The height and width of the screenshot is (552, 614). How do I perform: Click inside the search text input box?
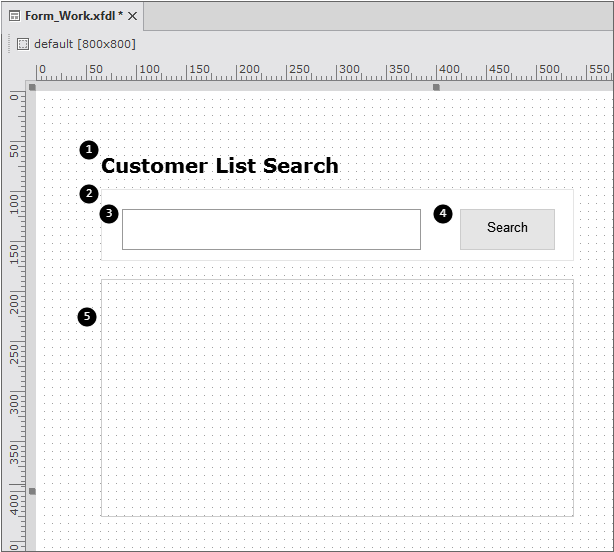(271, 229)
